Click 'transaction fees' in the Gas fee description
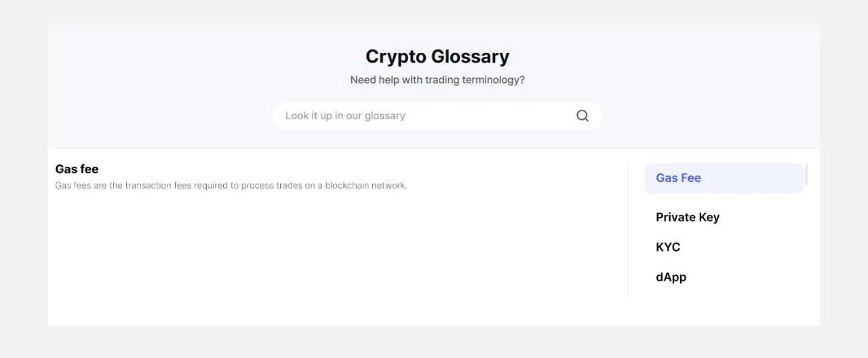Viewport: 868px width, 358px height. click(x=158, y=186)
